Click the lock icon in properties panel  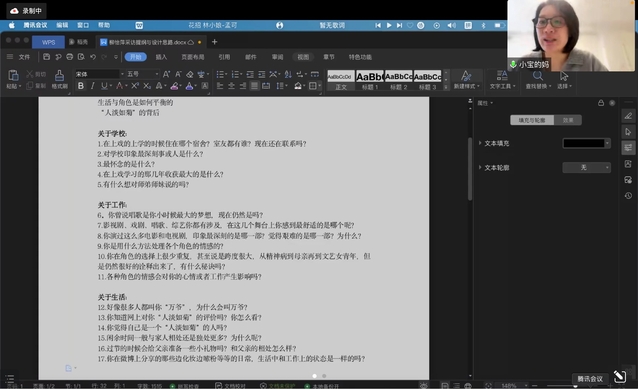[x=601, y=103]
